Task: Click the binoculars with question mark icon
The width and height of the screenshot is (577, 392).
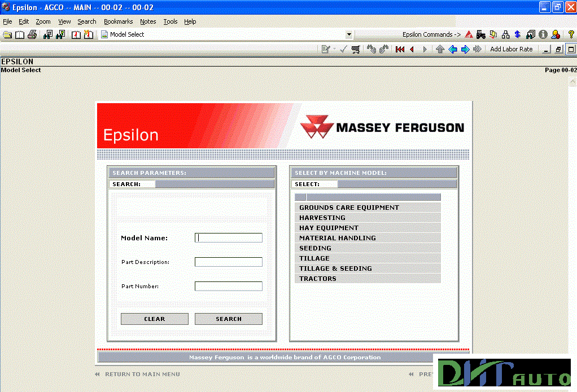Action: (x=60, y=34)
